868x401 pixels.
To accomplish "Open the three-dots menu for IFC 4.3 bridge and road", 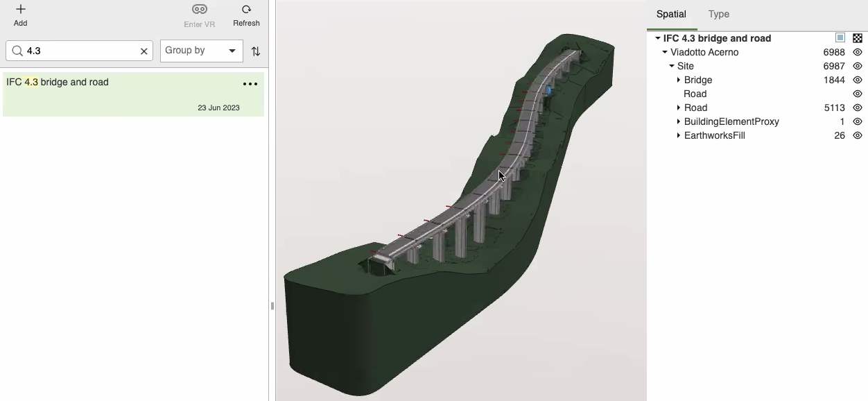I will pyautogui.click(x=250, y=84).
